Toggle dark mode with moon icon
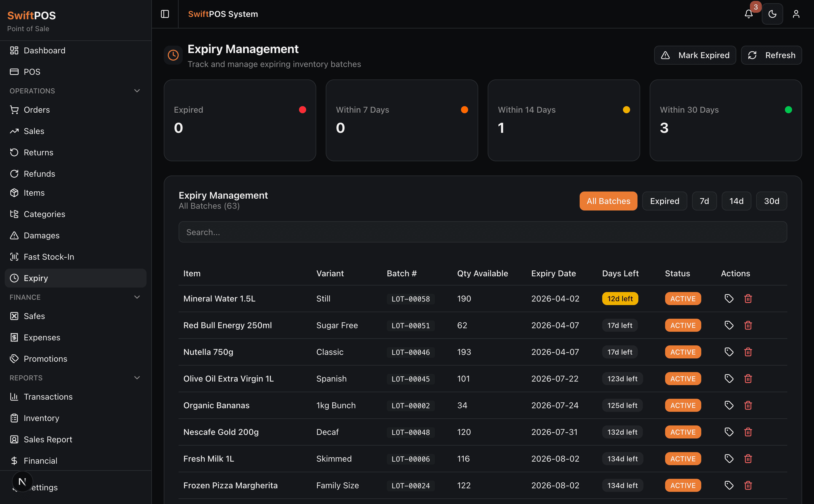 (772, 14)
